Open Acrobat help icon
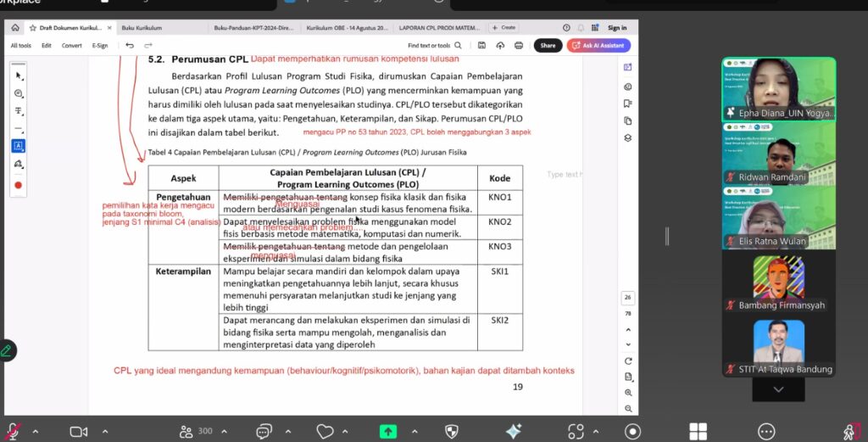868x442 pixels. coord(566,28)
